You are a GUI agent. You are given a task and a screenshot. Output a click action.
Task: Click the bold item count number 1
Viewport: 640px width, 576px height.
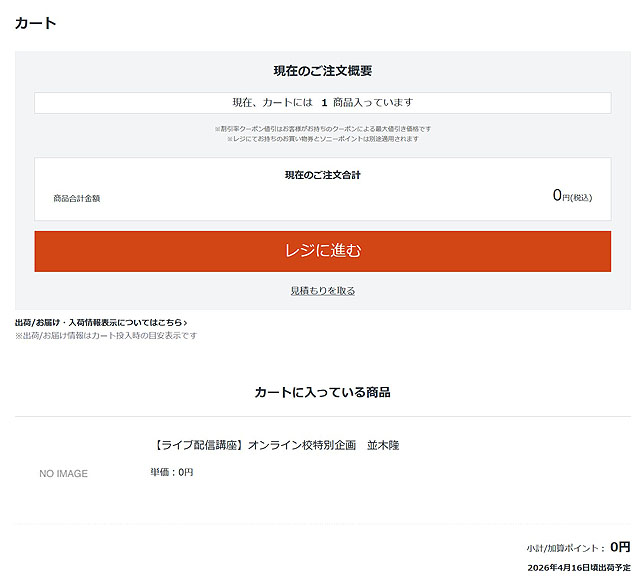coord(324,103)
